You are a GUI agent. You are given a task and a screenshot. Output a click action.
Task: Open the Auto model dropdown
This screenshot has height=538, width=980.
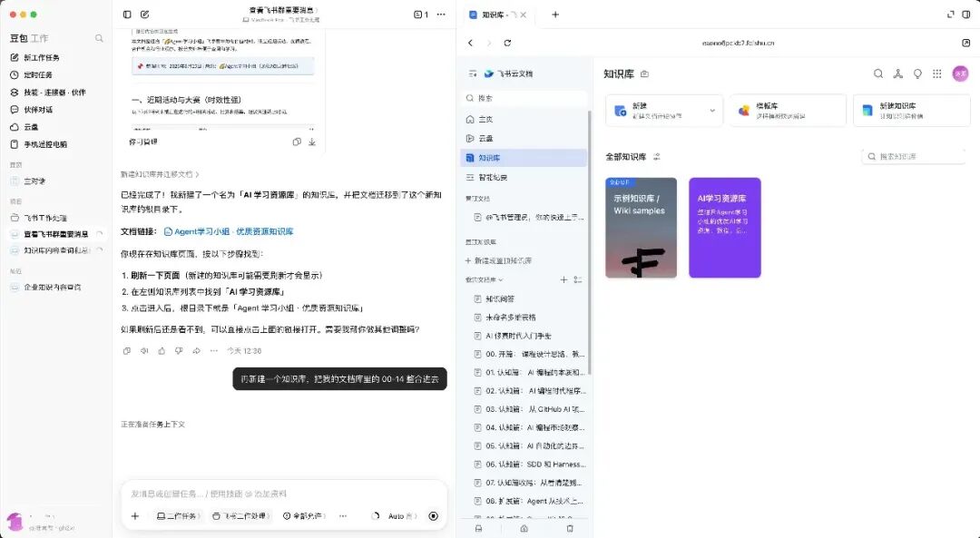pyautogui.click(x=403, y=516)
